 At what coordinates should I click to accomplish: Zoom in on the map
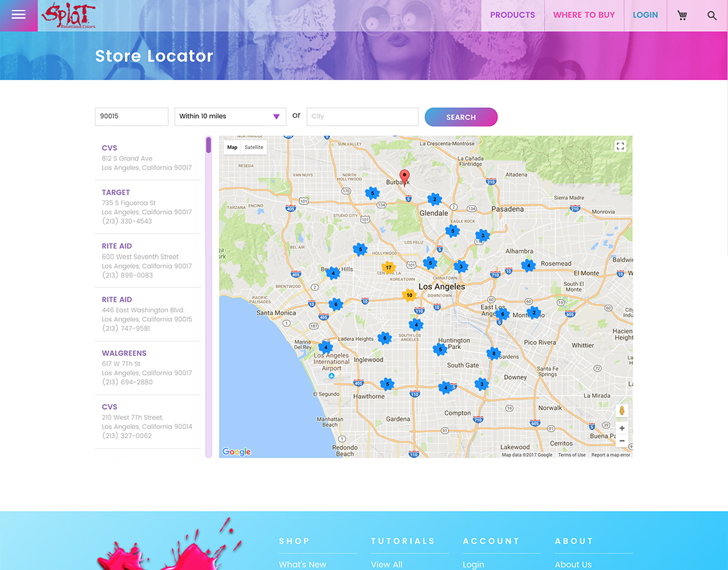point(622,428)
